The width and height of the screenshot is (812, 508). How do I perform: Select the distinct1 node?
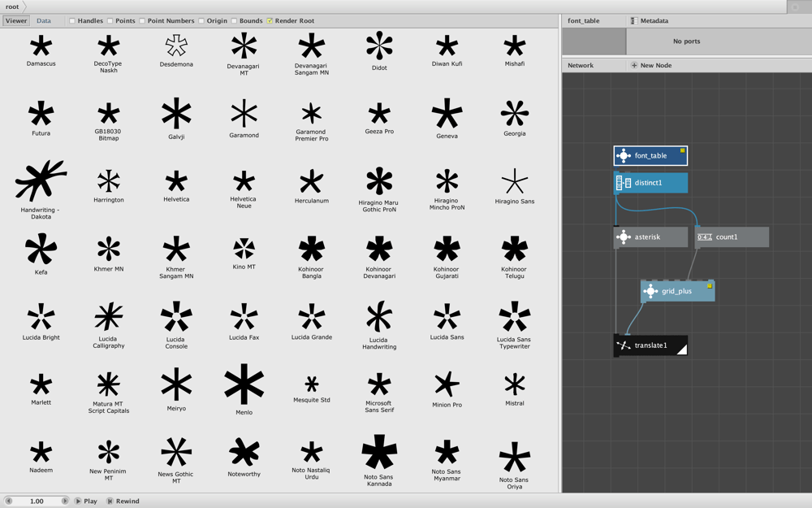click(x=650, y=183)
